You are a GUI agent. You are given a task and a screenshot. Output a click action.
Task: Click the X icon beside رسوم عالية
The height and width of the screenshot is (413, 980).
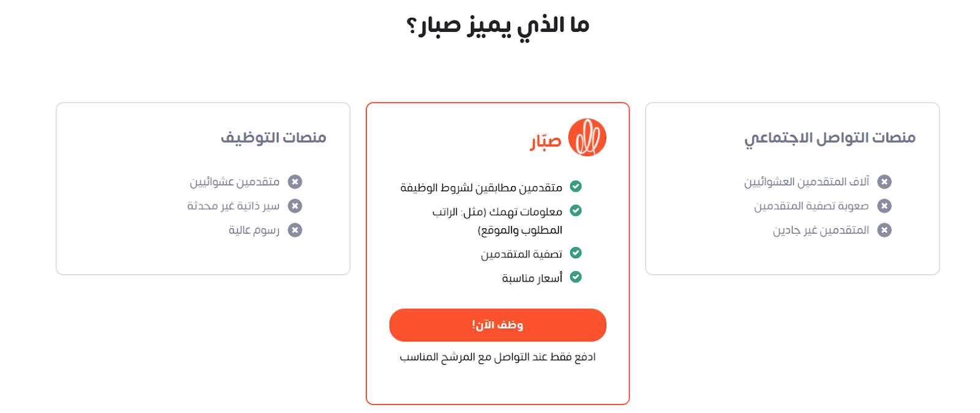pos(295,230)
